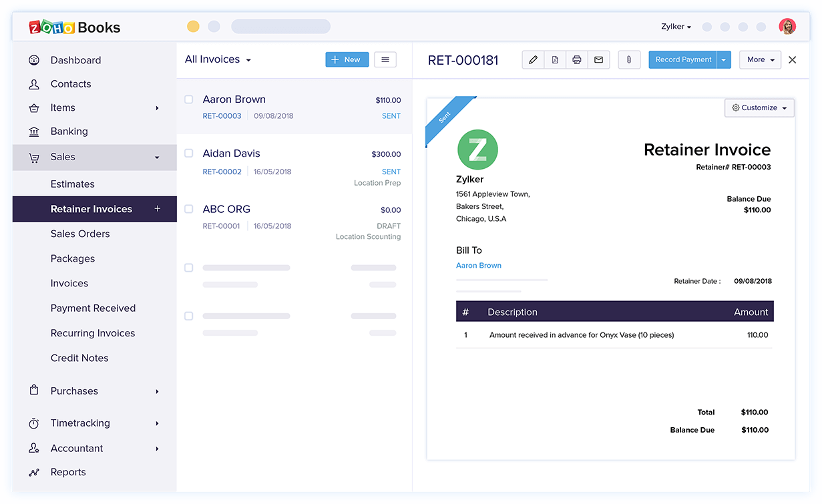Go to Sales Orders
Viewport: 822px width, 504px height.
80,234
